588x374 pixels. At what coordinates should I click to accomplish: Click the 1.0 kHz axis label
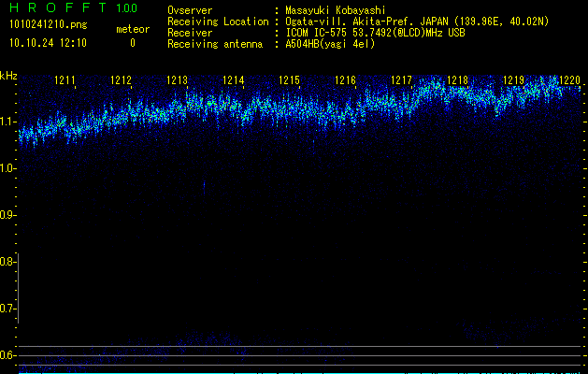click(7, 168)
